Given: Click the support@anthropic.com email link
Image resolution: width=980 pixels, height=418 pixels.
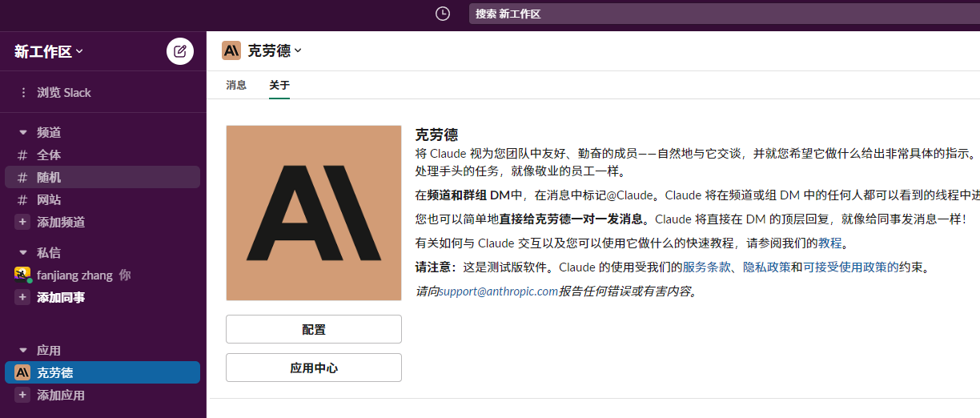Looking at the screenshot, I should pyautogui.click(x=498, y=291).
